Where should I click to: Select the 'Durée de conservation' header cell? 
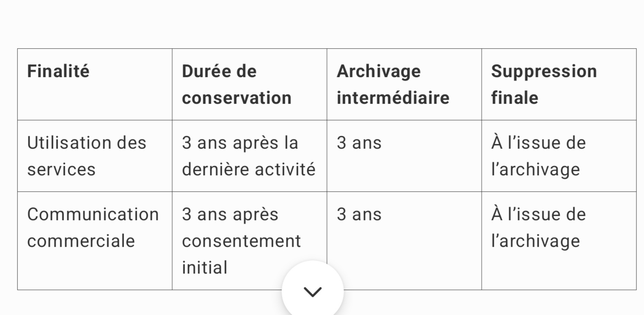click(x=237, y=84)
